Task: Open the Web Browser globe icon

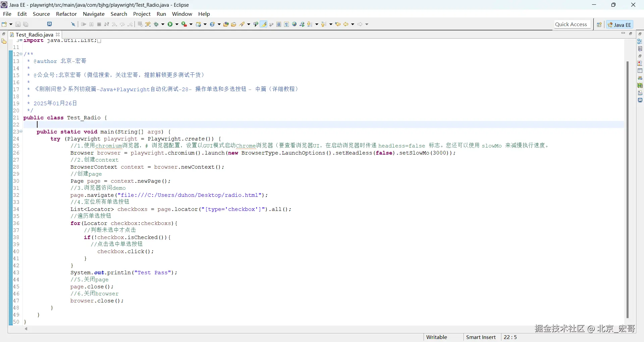Action: pos(294,24)
